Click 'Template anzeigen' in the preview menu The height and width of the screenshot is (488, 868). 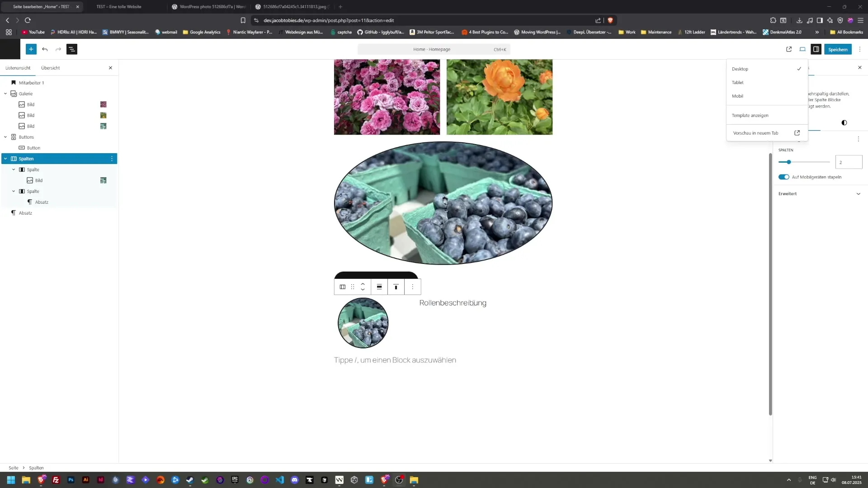(x=750, y=116)
